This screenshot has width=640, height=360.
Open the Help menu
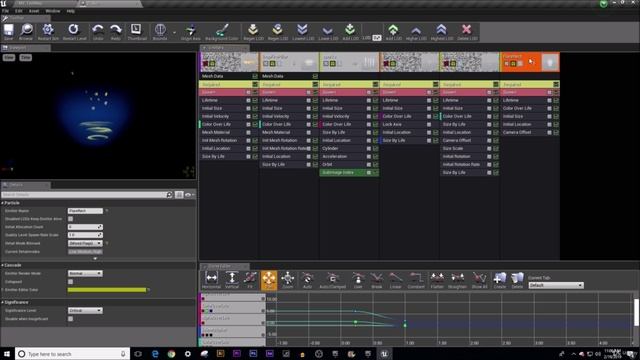pyautogui.click(x=70, y=11)
